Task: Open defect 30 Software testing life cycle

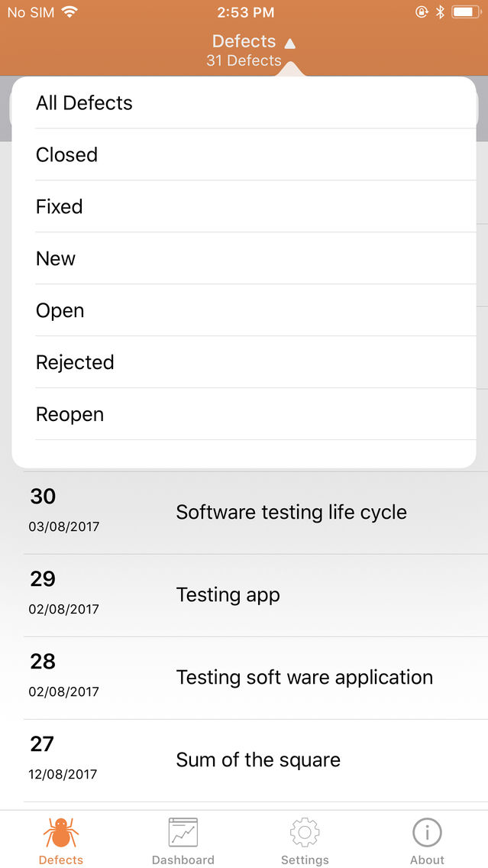Action: tap(255, 513)
